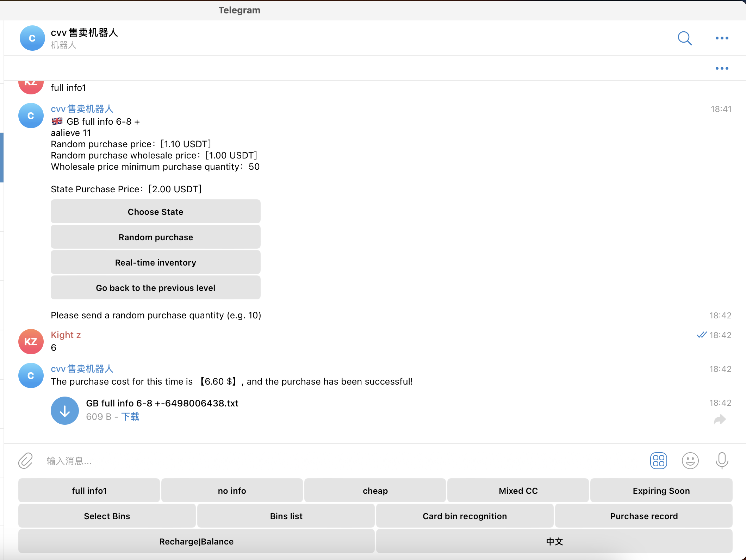746x560 pixels.
Task: Click the 18:41 timestamp
Action: 721,109
